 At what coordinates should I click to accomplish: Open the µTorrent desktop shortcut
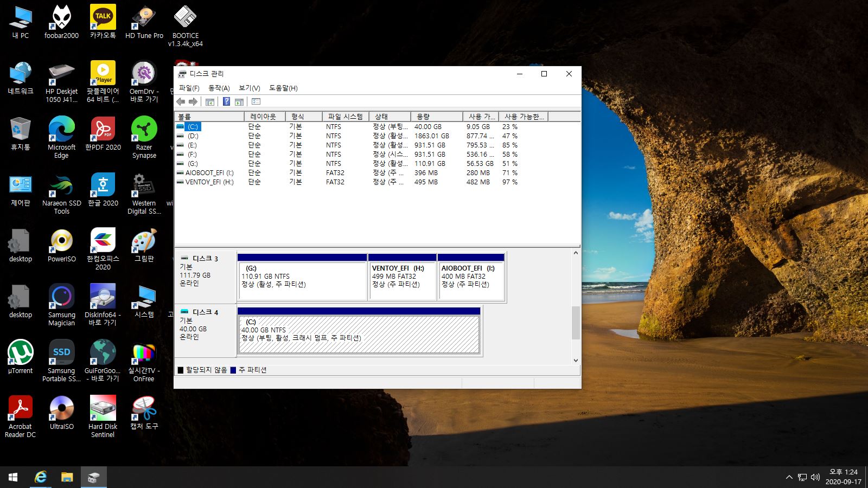[x=21, y=357]
